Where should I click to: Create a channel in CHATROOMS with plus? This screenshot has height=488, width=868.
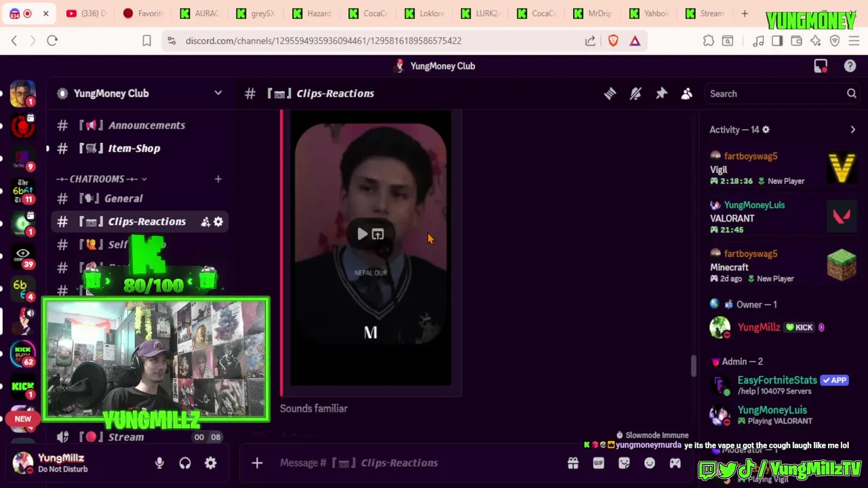click(x=218, y=179)
